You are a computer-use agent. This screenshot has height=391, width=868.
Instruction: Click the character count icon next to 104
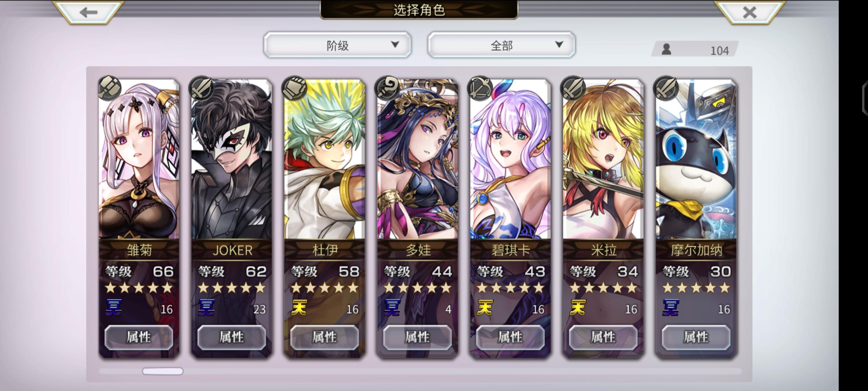point(666,50)
